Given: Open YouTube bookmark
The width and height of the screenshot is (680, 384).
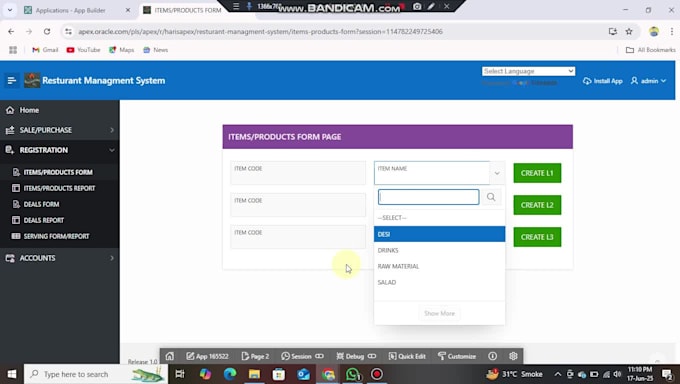Looking at the screenshot, I should 83,50.
